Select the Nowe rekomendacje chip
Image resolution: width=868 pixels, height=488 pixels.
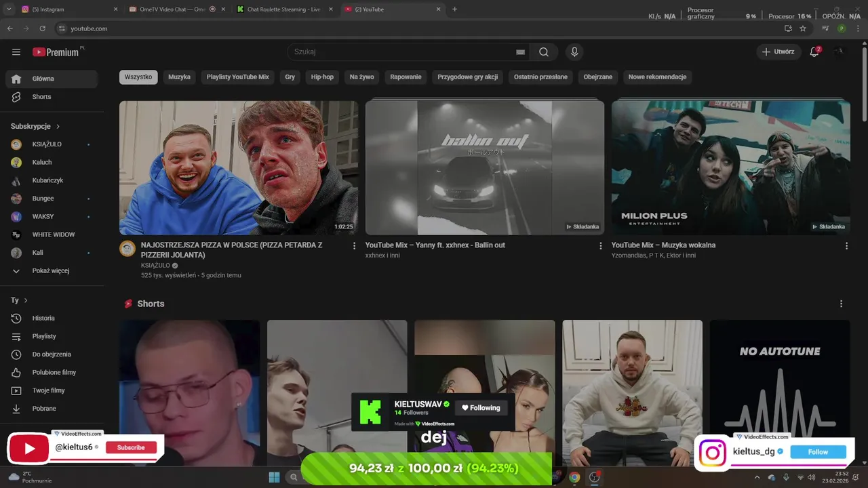[x=658, y=77]
